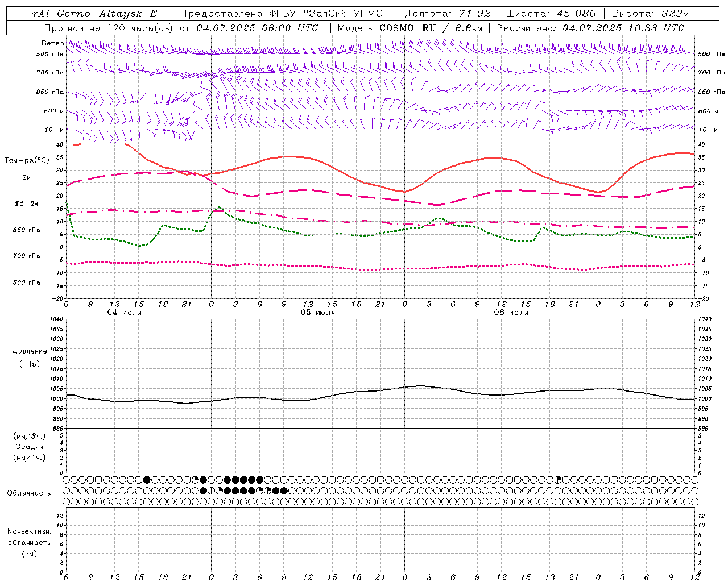Click the Рассчитано: 04.07.2025 10:38 UTC timestamp

tap(590, 28)
